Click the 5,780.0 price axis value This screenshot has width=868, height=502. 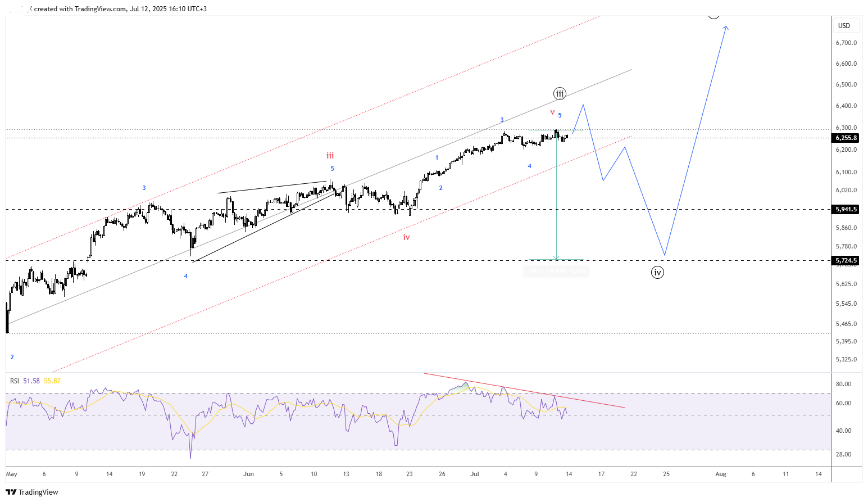click(x=846, y=246)
